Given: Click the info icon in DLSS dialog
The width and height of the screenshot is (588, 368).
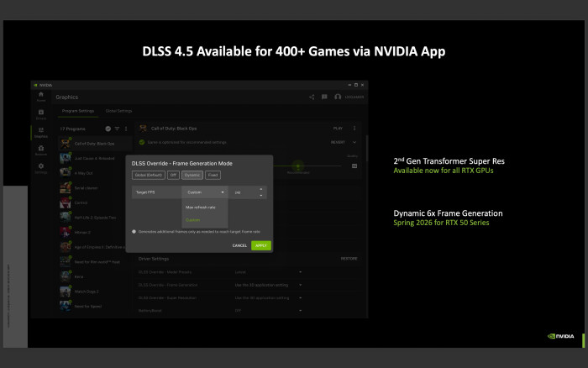Looking at the screenshot, I should [134, 232].
